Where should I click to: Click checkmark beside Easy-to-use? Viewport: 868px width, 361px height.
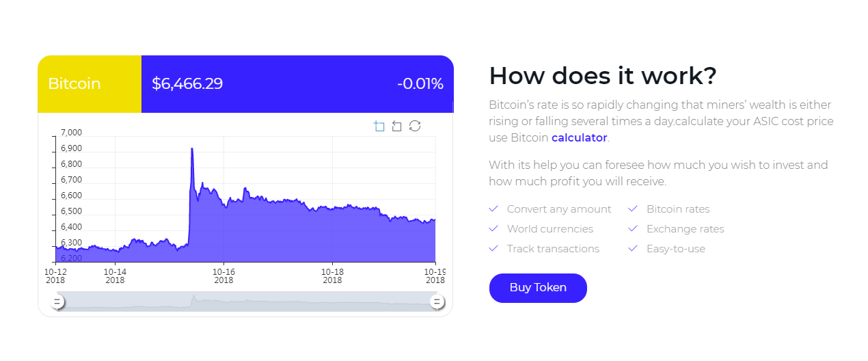(633, 248)
